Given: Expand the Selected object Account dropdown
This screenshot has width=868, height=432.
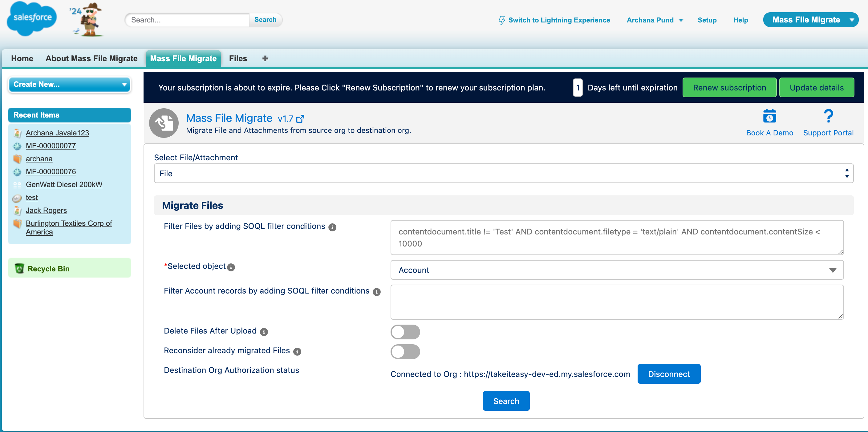Looking at the screenshot, I should (617, 270).
